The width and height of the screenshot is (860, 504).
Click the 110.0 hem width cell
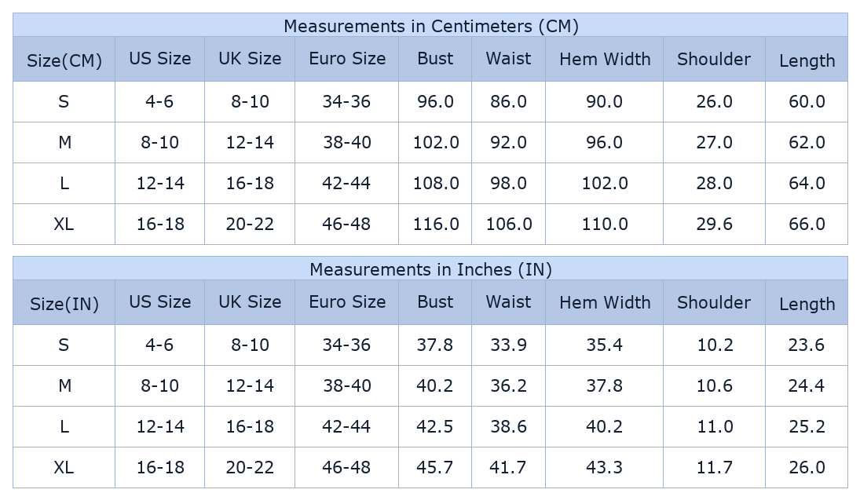coord(604,224)
